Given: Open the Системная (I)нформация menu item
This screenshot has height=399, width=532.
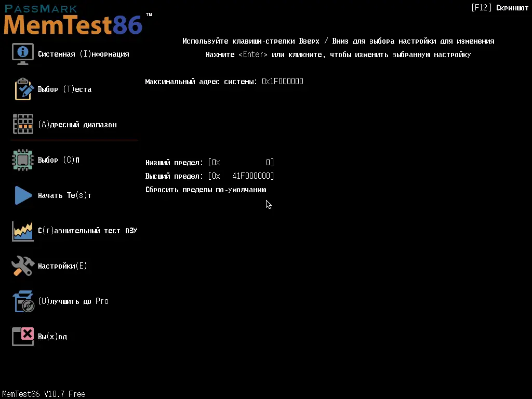Looking at the screenshot, I should pos(84,54).
